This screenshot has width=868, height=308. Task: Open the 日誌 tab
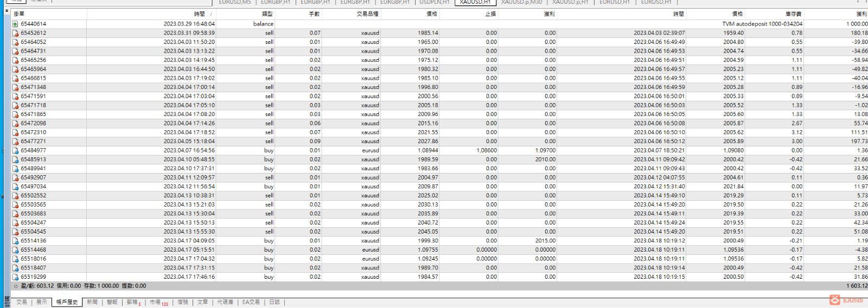point(275,302)
